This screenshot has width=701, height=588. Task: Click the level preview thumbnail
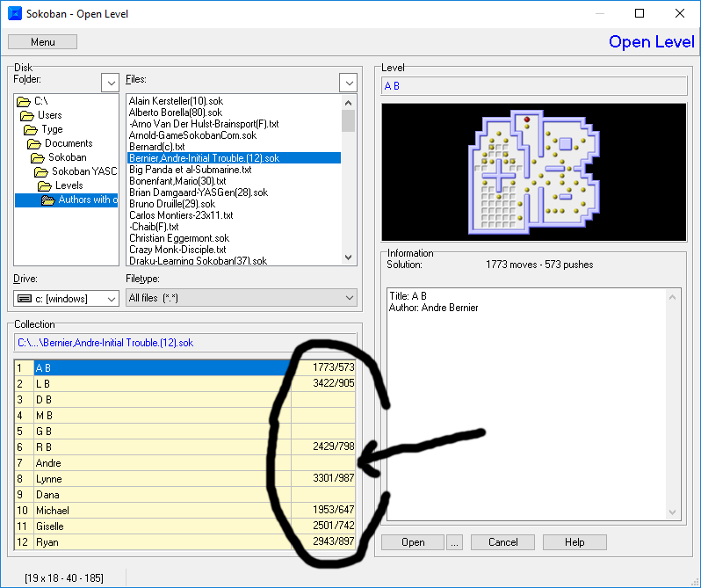coord(533,172)
